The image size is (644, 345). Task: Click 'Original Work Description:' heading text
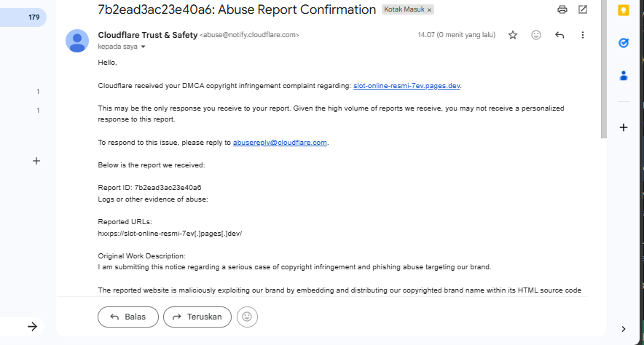tap(141, 256)
